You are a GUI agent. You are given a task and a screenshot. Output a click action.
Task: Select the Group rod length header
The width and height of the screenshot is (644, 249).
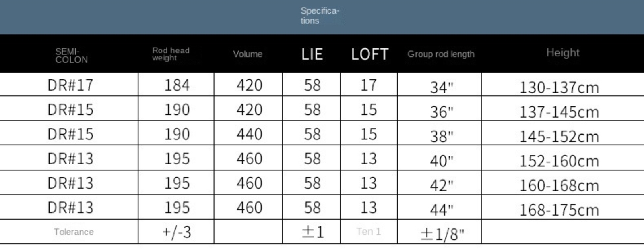click(x=441, y=54)
